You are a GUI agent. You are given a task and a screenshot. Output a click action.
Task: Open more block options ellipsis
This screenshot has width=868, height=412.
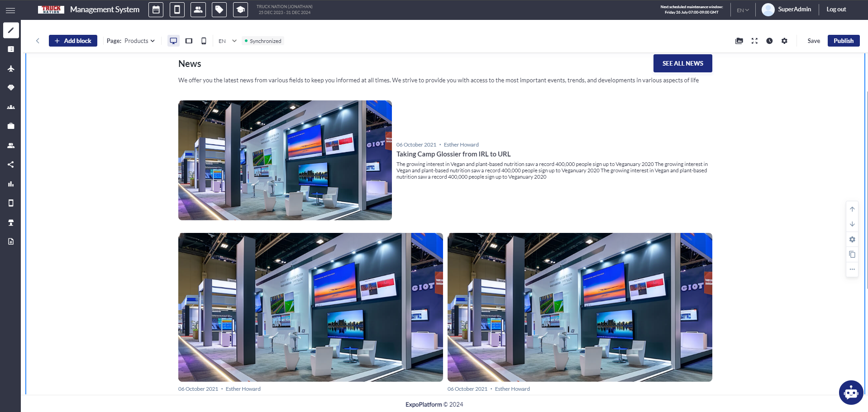[852, 269]
